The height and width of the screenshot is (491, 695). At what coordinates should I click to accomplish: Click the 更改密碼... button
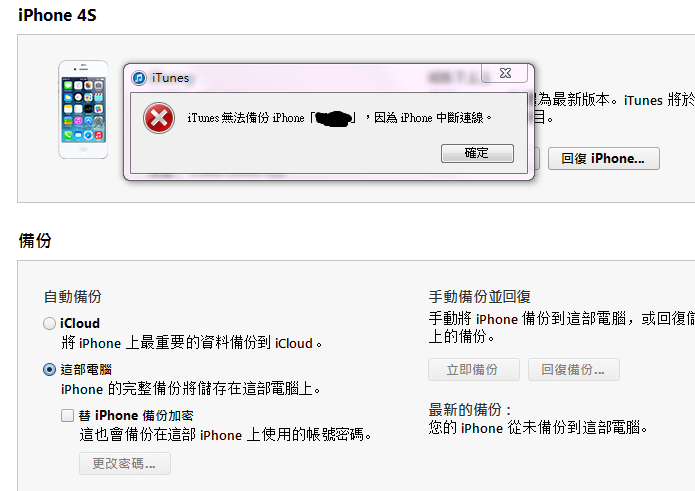(125, 464)
